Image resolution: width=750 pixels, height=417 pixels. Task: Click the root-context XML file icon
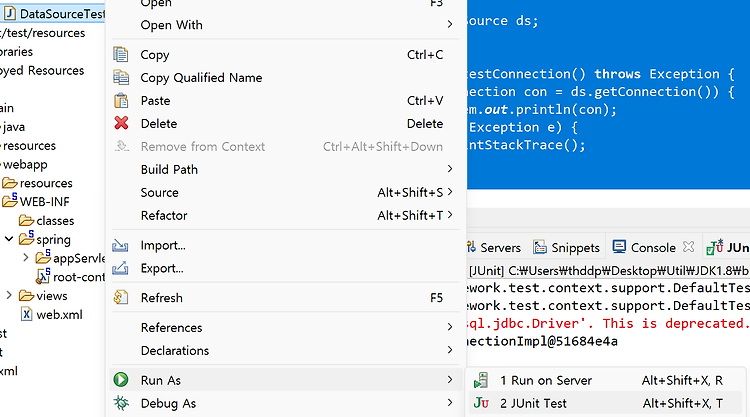[43, 276]
